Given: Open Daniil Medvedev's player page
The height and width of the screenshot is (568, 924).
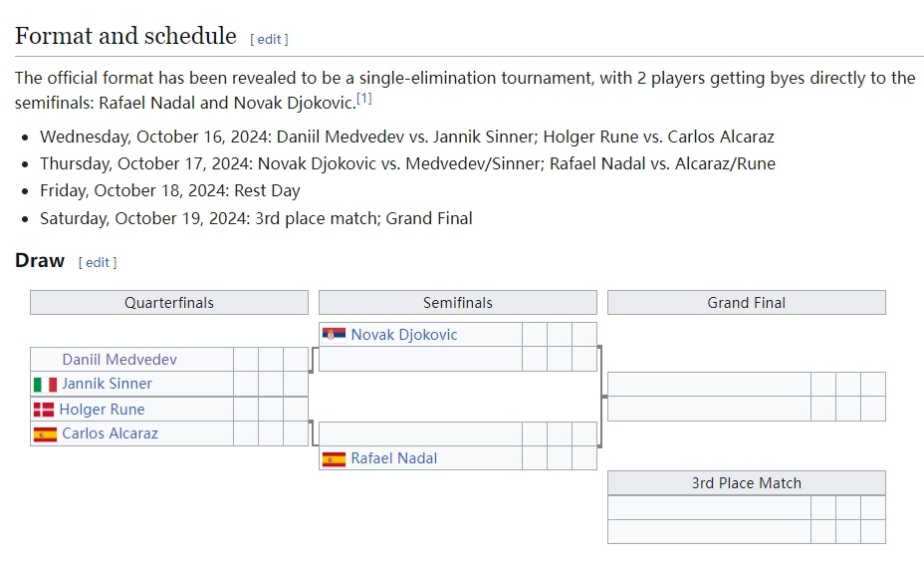Looking at the screenshot, I should [119, 359].
